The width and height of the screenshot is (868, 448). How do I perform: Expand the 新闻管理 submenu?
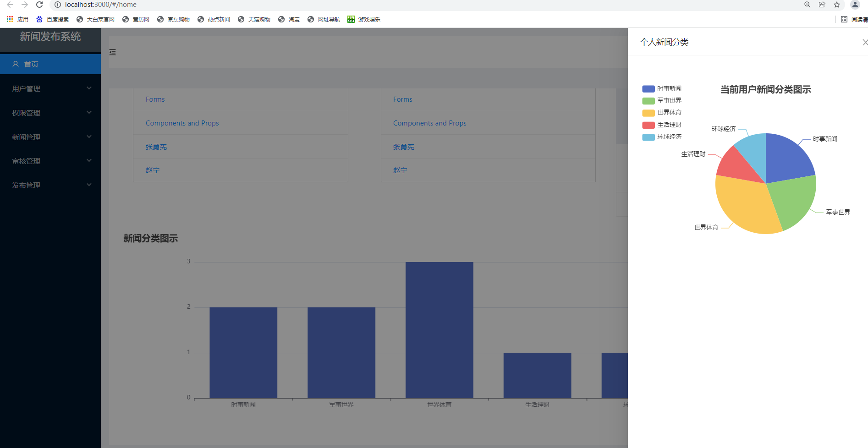(50, 137)
